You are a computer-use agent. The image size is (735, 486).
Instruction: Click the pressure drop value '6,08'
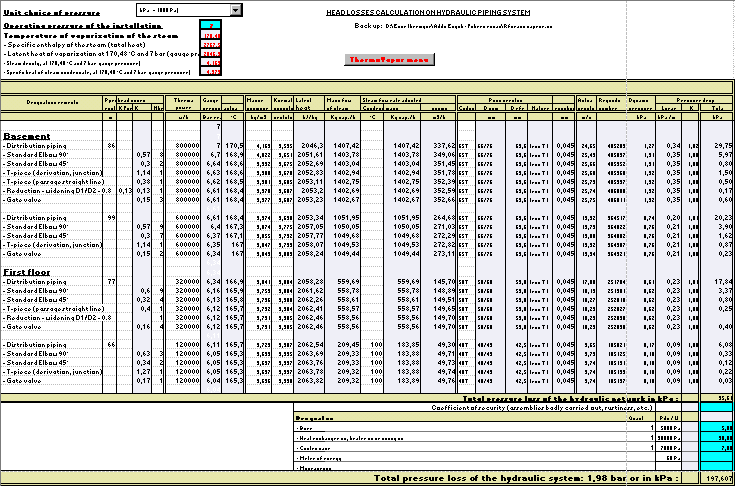pos(726,344)
